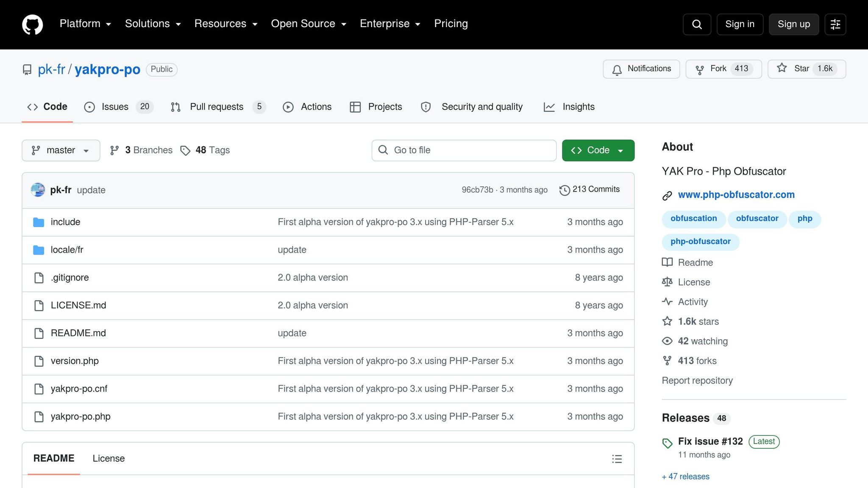Viewport: 868px width, 488px height.
Task: Click the watching eye icon
Action: point(667,341)
